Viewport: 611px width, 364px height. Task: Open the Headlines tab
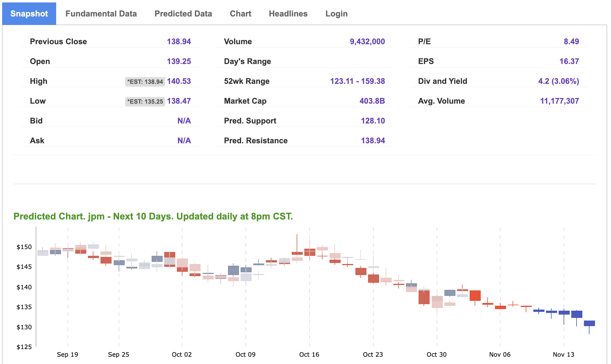point(288,13)
